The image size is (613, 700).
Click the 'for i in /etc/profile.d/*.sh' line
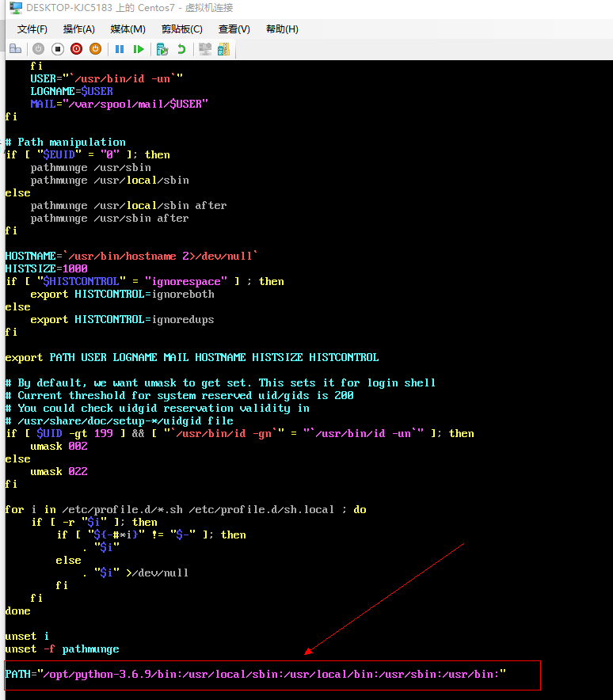click(x=186, y=509)
